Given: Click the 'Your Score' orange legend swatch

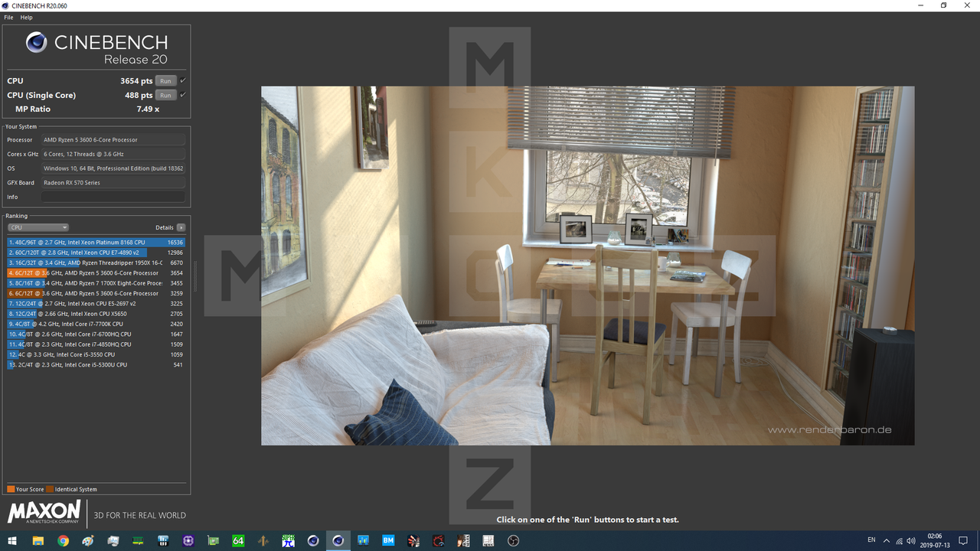Looking at the screenshot, I should pyautogui.click(x=11, y=489).
